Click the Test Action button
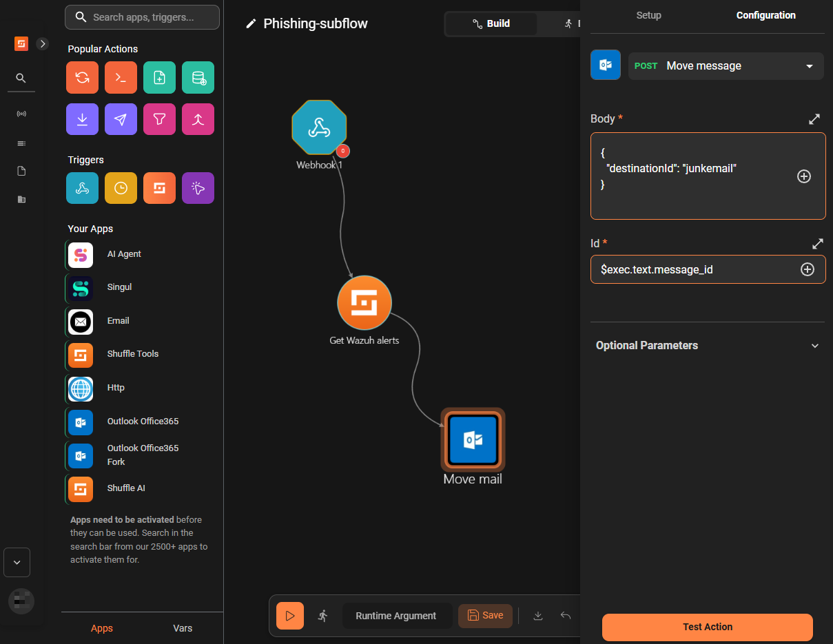 coord(707,627)
